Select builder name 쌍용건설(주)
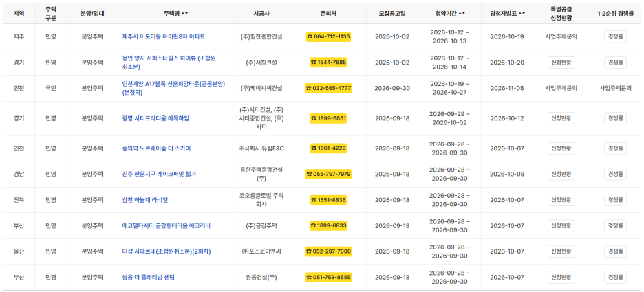This screenshot has width=644, height=292. point(261,277)
